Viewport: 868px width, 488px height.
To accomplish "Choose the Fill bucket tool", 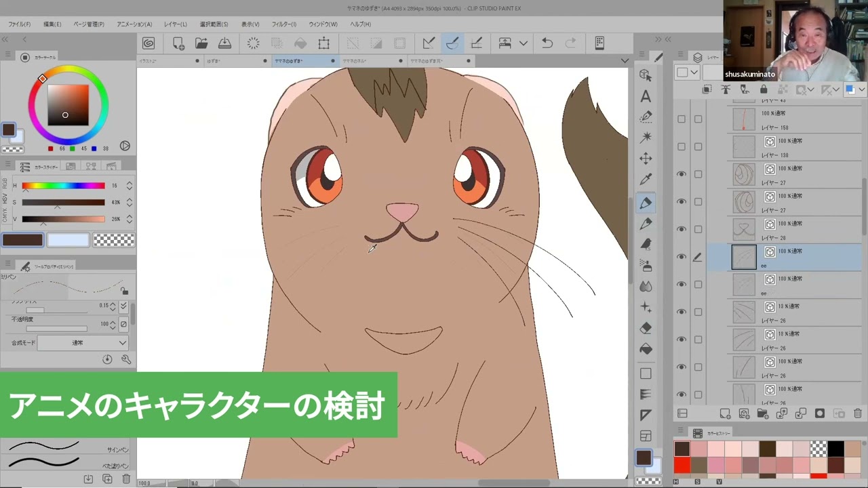I will pyautogui.click(x=646, y=347).
